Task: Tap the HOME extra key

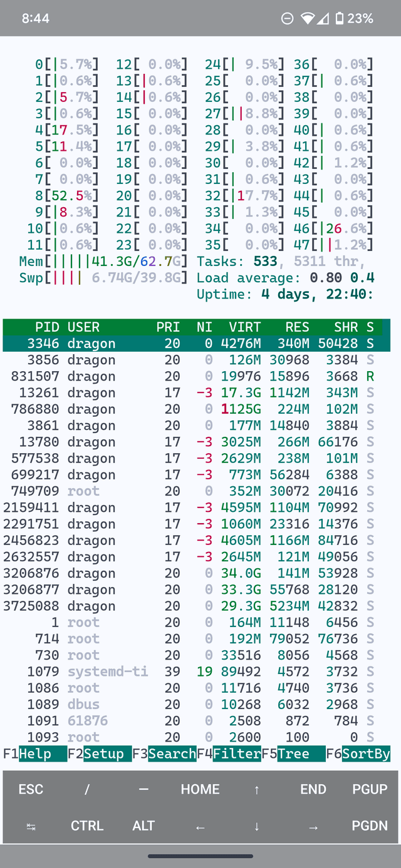Action: pos(200,789)
